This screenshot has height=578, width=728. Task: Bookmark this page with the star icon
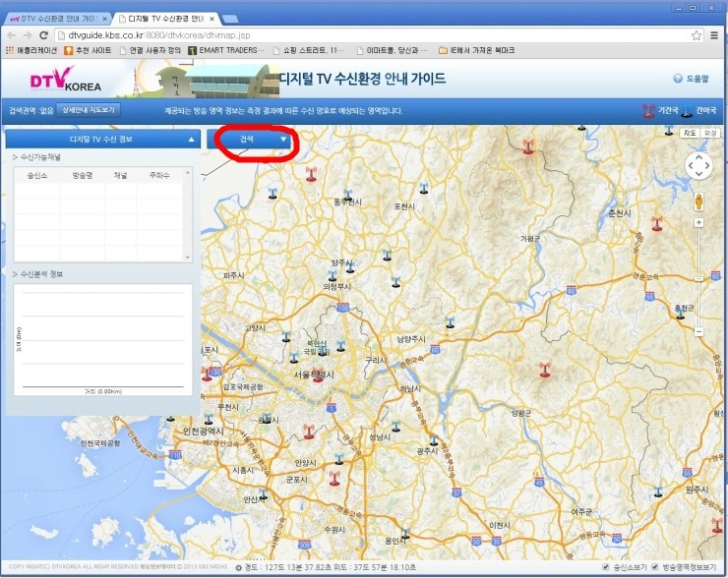point(697,34)
